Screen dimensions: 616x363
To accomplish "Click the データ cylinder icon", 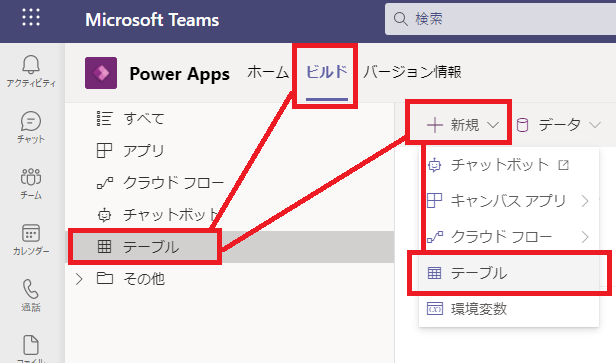I will (x=522, y=126).
